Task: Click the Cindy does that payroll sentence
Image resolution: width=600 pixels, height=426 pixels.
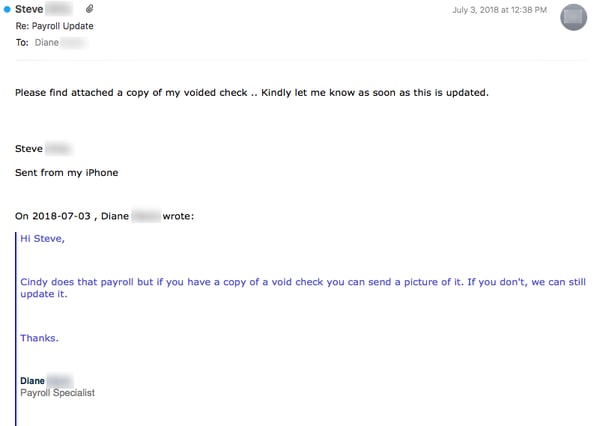Action: 300,282
